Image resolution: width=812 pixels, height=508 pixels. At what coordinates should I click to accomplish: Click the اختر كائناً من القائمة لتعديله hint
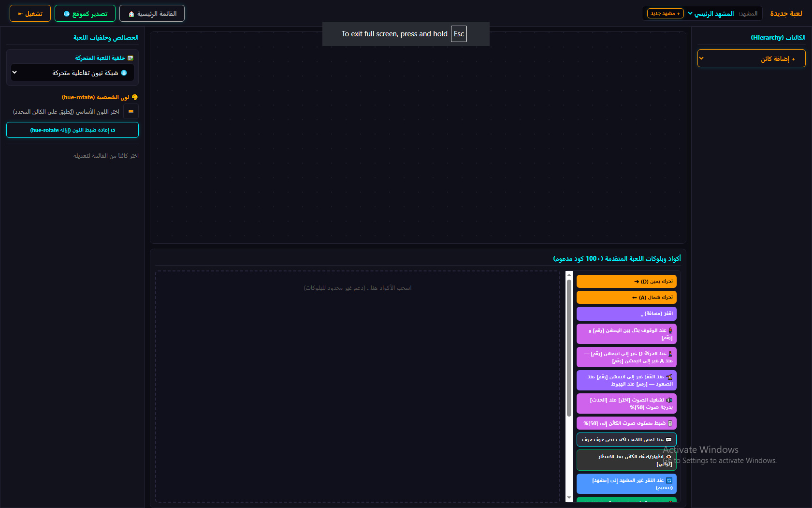[106, 156]
